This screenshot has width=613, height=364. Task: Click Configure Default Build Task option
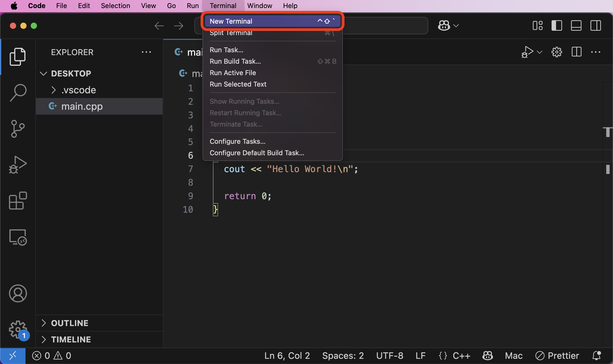(257, 153)
